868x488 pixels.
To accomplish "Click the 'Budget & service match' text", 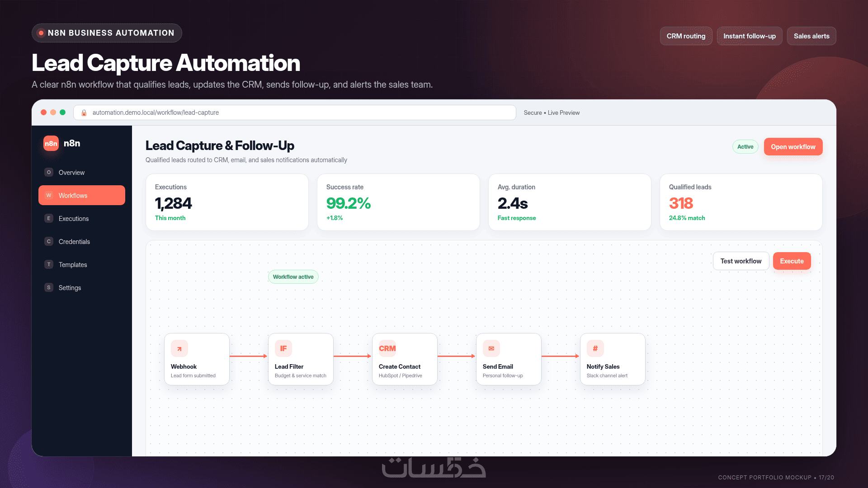I will (x=301, y=375).
